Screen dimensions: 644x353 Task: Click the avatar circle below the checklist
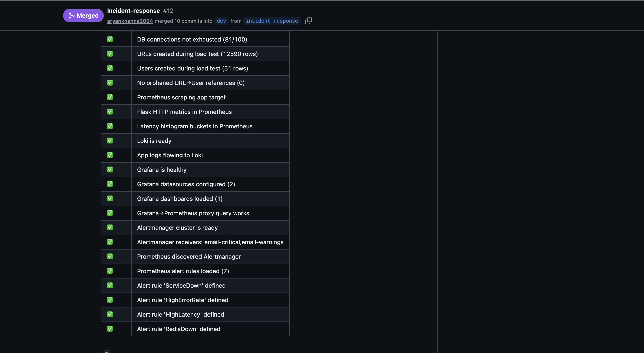106,351
